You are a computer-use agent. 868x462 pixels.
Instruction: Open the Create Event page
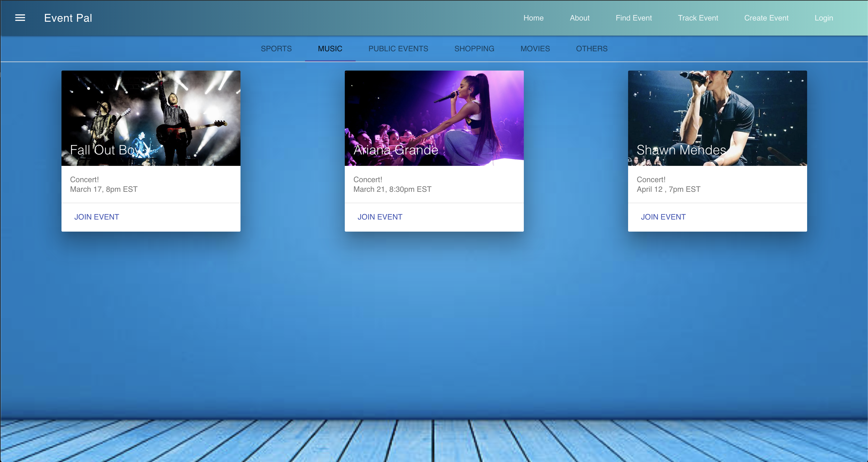click(766, 18)
